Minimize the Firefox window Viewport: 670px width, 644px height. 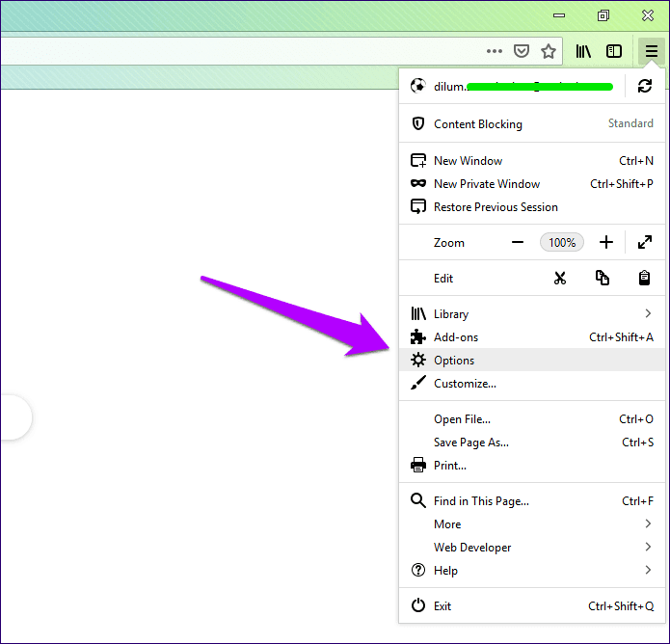559,15
